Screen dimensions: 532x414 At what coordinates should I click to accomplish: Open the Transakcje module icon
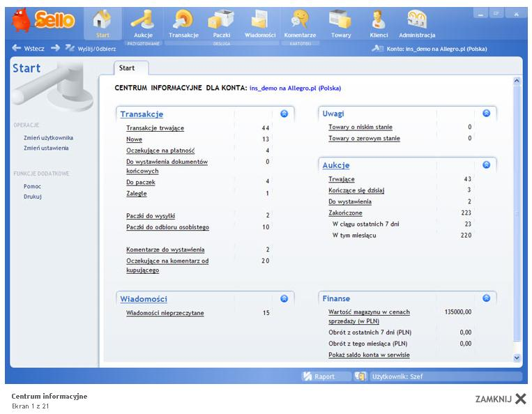pos(183,21)
